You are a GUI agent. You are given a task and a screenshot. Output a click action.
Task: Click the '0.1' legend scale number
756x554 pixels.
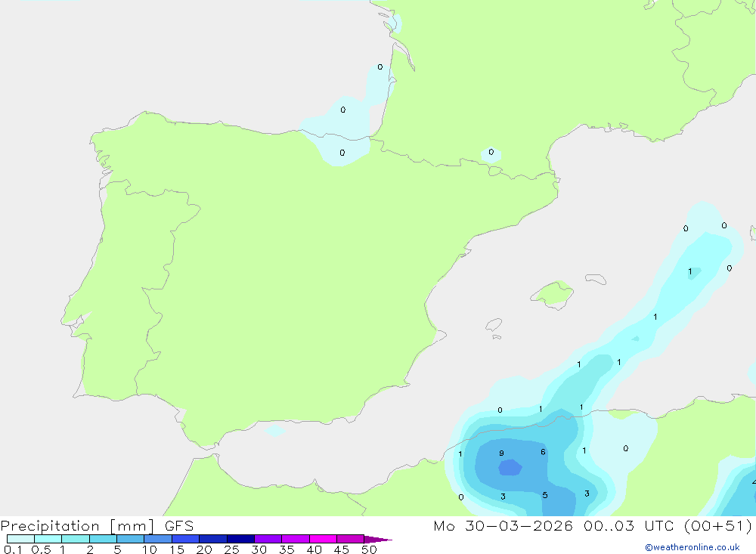point(13,549)
